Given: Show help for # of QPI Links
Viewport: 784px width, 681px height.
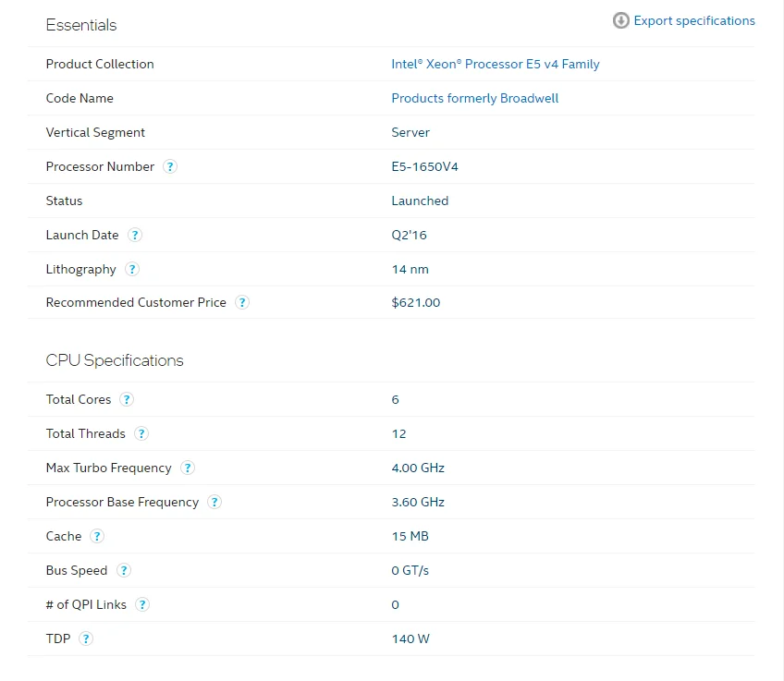Looking at the screenshot, I should pyautogui.click(x=142, y=605).
